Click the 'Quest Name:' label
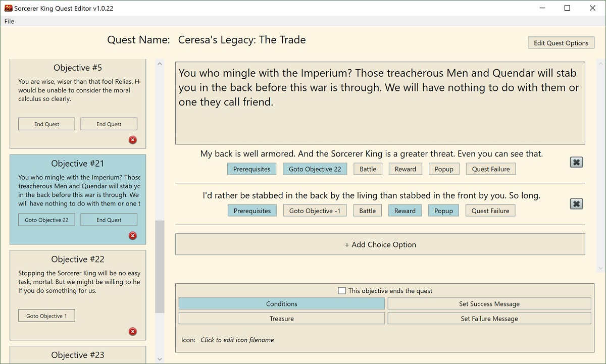Image resolution: width=606 pixels, height=364 pixels. click(x=138, y=40)
